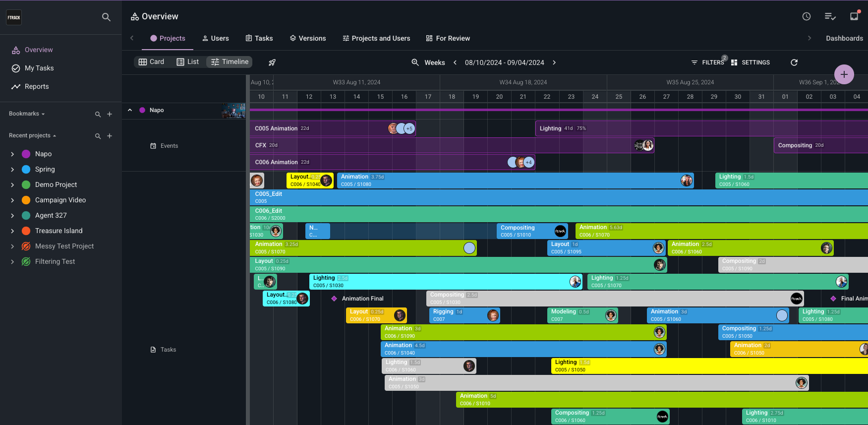Open the Users tab
The height and width of the screenshot is (425, 868).
[215, 38]
